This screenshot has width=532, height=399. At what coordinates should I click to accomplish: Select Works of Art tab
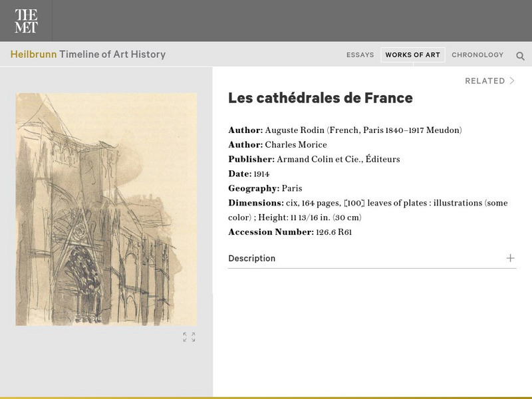coord(412,55)
